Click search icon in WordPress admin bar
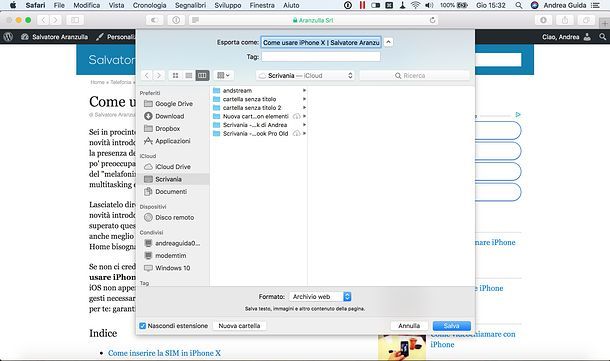This screenshot has width=610, height=361. pyautogui.click(x=603, y=37)
